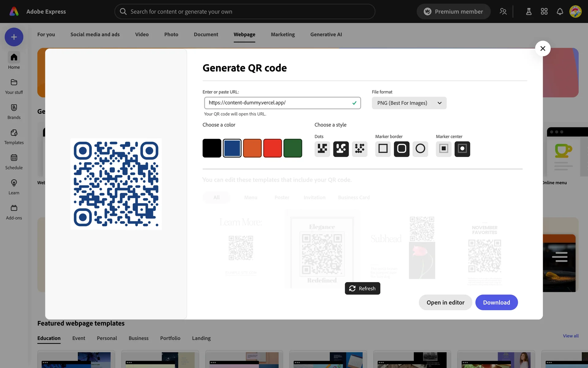The height and width of the screenshot is (368, 588).
Task: Choose the square marker border option
Action: (383, 149)
